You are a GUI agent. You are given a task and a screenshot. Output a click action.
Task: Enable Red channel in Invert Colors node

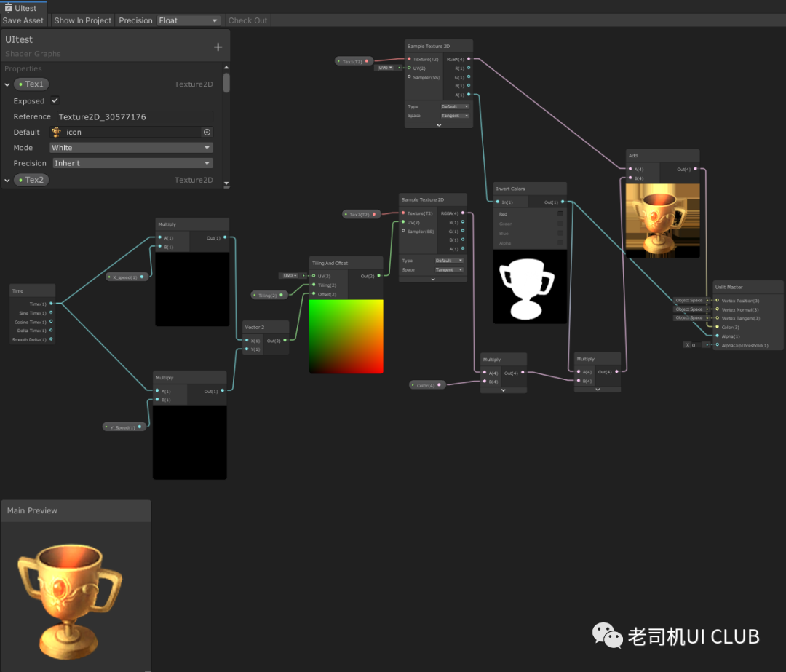tap(560, 213)
